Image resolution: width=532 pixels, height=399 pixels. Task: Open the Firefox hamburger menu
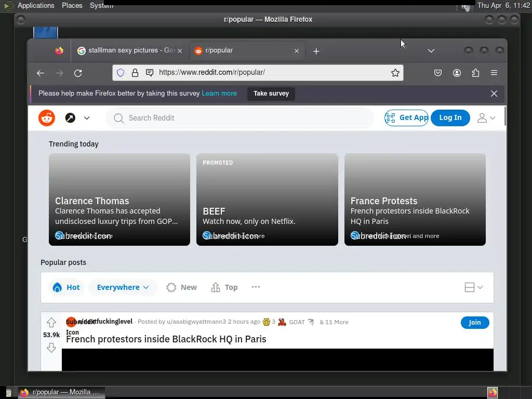click(494, 73)
